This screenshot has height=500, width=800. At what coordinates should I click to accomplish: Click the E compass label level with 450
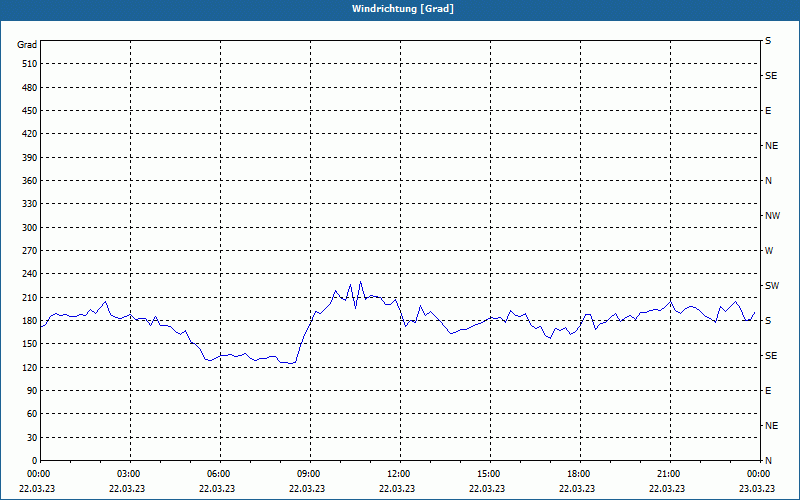768,111
